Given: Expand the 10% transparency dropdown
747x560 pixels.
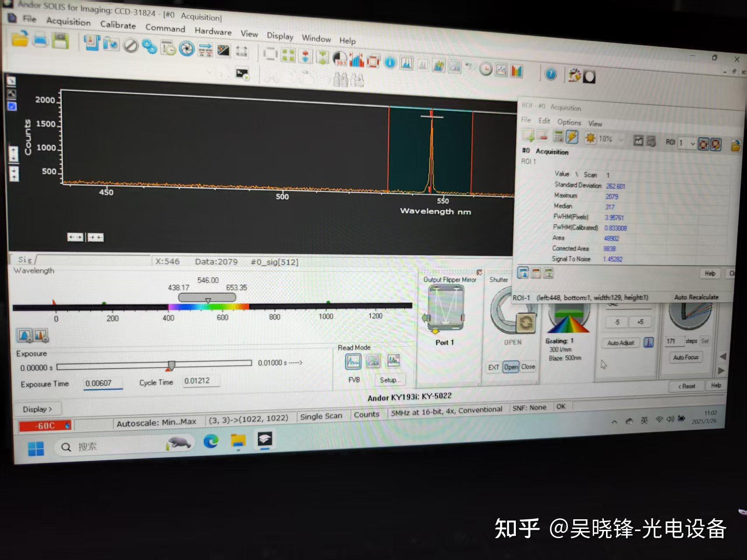Looking at the screenshot, I should [621, 139].
